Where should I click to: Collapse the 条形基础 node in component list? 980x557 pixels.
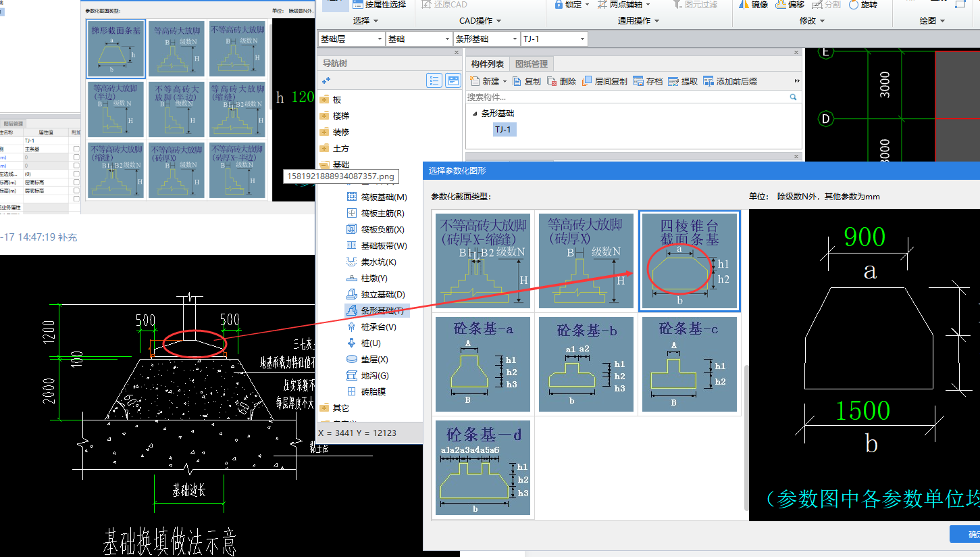click(x=475, y=114)
